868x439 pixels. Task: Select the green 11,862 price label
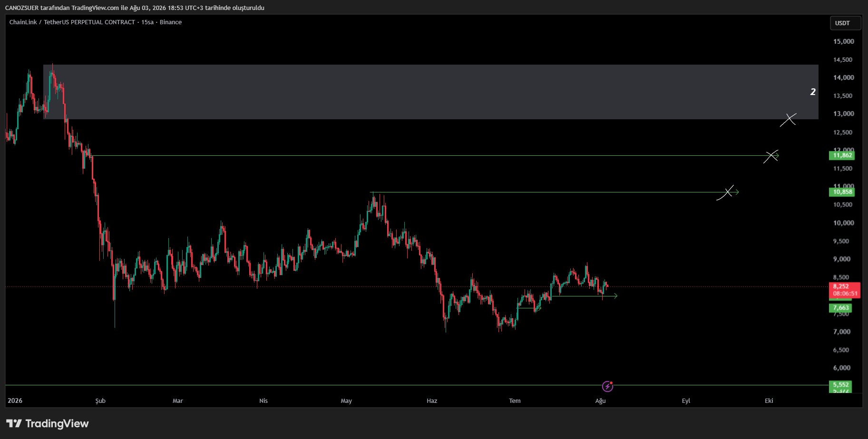pos(842,155)
